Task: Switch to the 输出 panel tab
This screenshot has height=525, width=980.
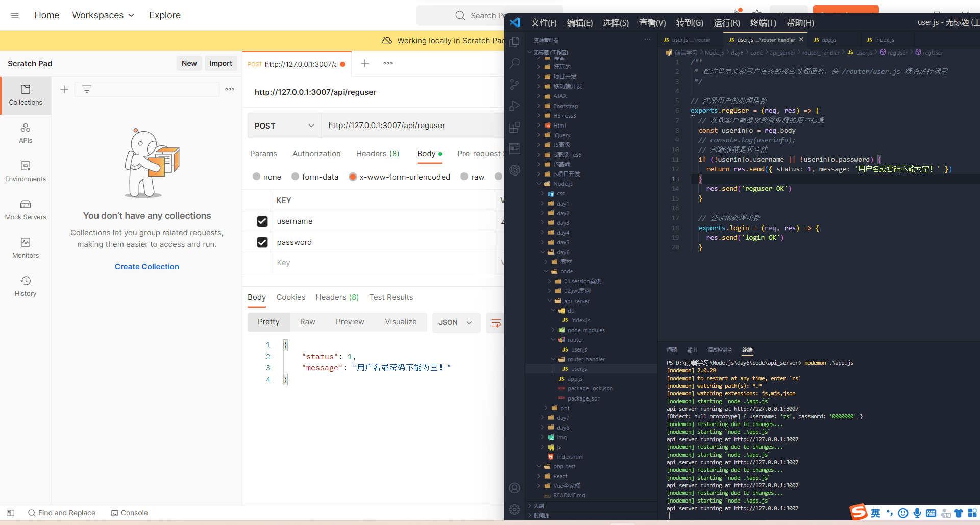Action: click(692, 350)
